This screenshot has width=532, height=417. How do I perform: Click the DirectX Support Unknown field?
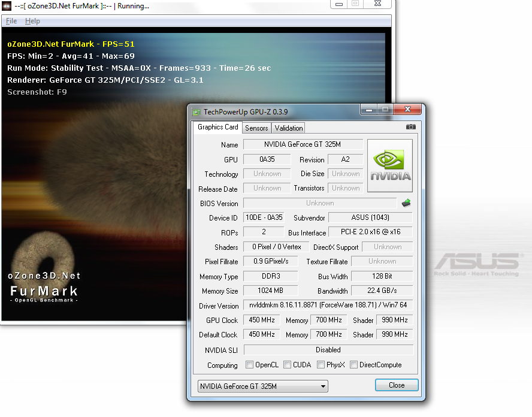[388, 247]
